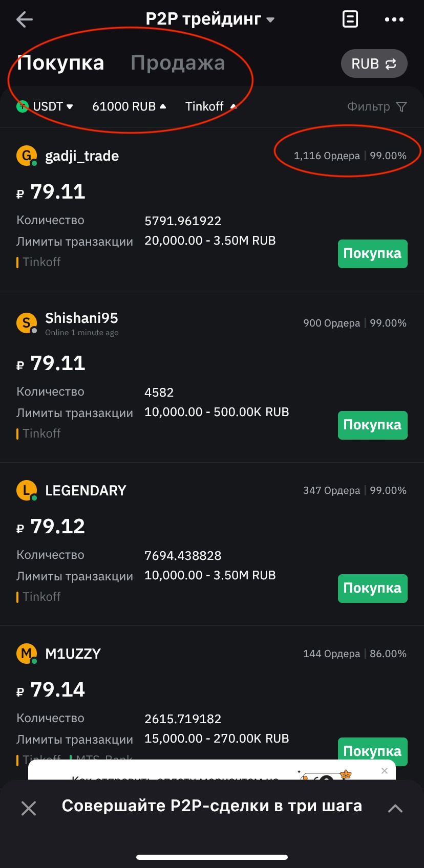
Task: Tap M1UZZY's avatar icon
Action: click(x=27, y=654)
